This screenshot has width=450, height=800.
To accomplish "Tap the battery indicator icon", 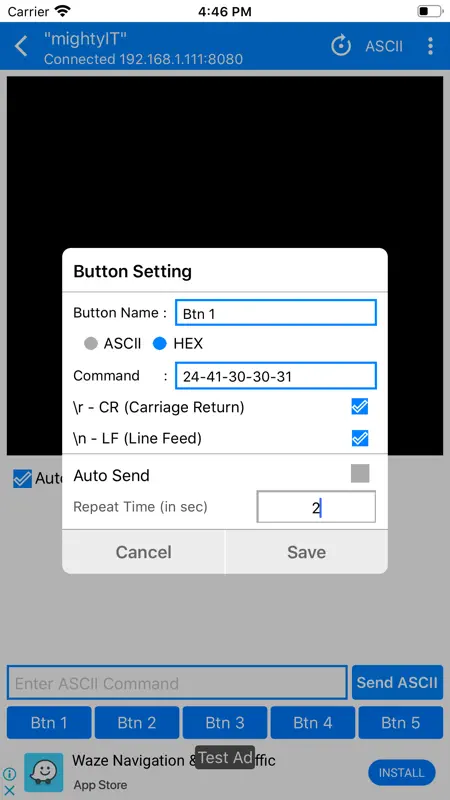I will 430,11.
